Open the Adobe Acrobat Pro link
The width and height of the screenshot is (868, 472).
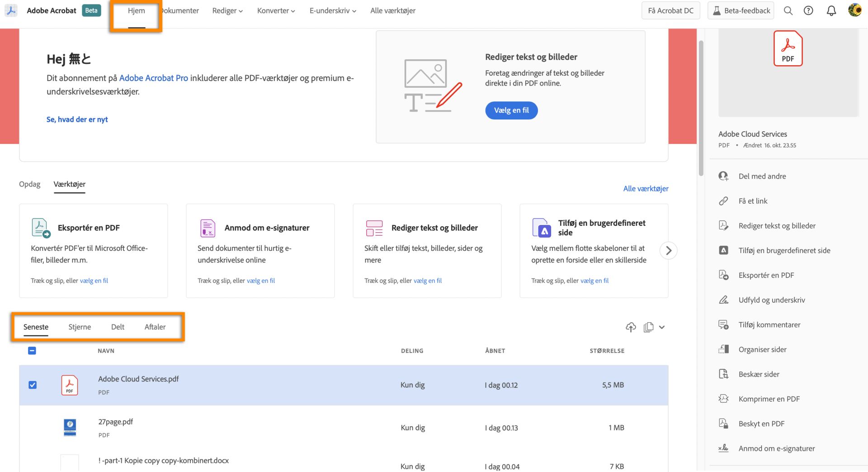(x=153, y=78)
